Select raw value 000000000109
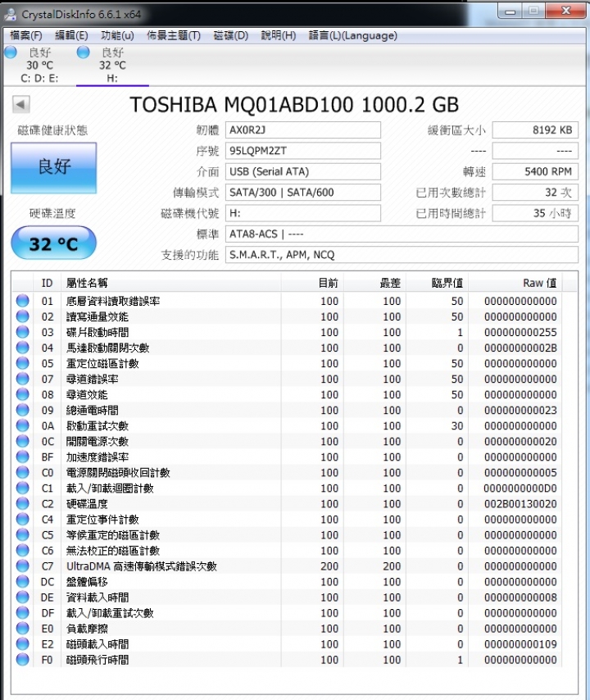590x700 pixels. (x=520, y=644)
